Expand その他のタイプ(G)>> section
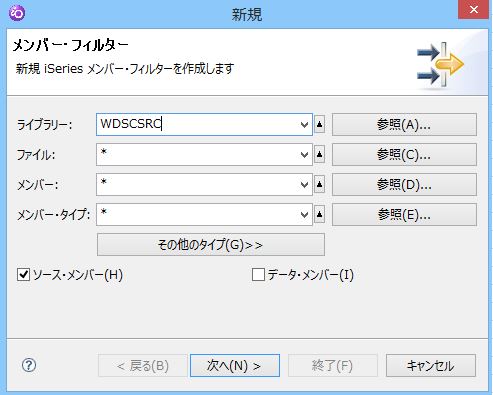This screenshot has height=395, width=493. (x=211, y=245)
